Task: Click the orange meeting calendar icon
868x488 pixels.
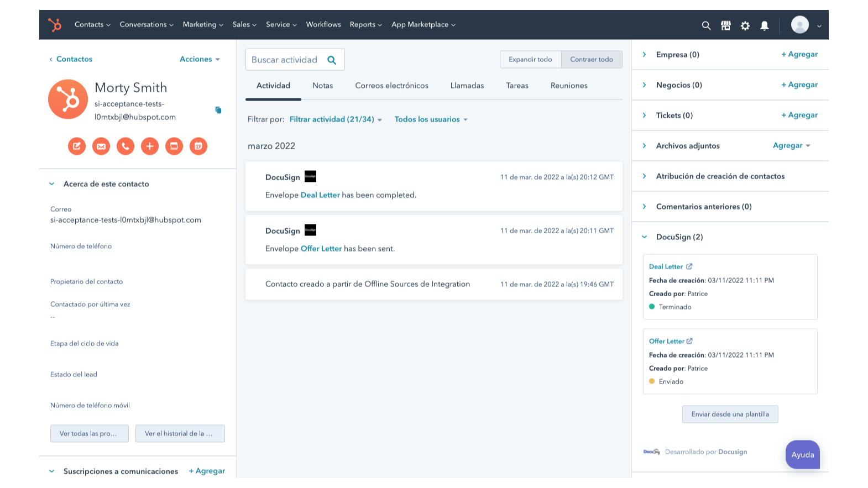Action: click(198, 146)
